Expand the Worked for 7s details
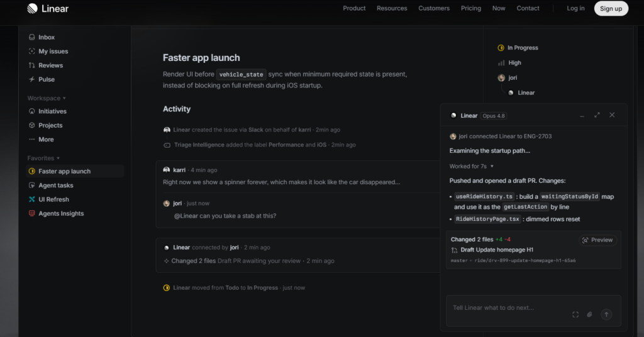Viewport: 644px width, 337px height. [x=472, y=166]
